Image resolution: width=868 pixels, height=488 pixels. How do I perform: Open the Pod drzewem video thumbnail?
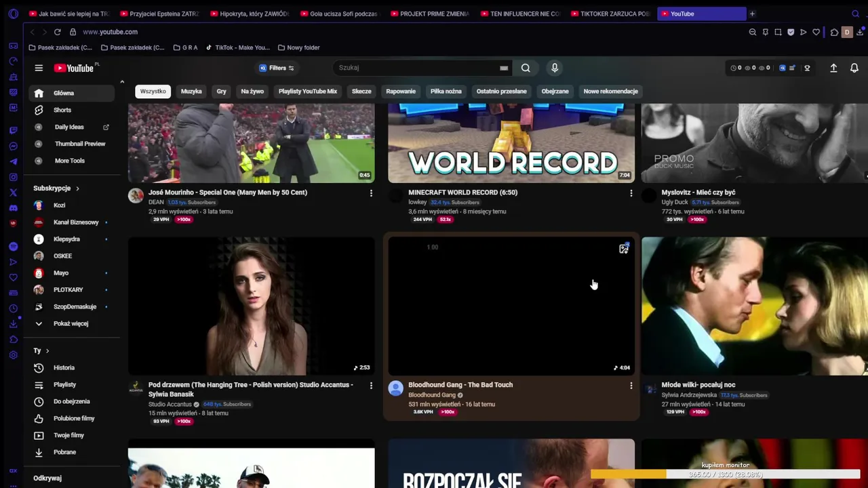(251, 306)
